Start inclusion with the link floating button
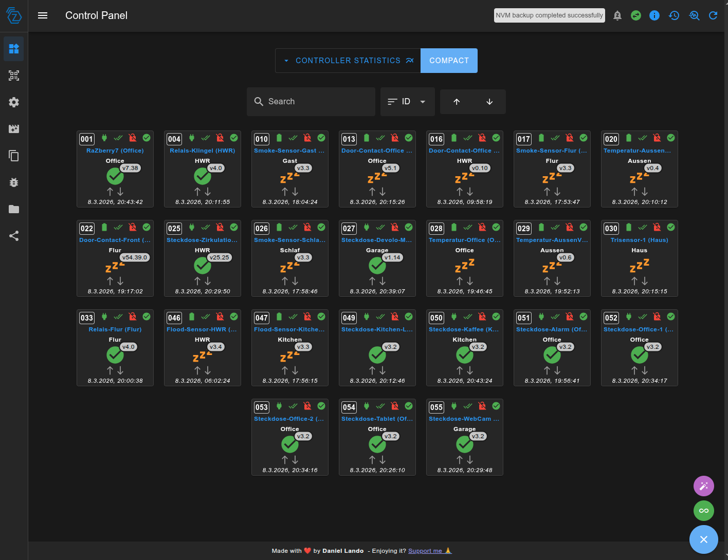This screenshot has width=728, height=560. pyautogui.click(x=703, y=511)
